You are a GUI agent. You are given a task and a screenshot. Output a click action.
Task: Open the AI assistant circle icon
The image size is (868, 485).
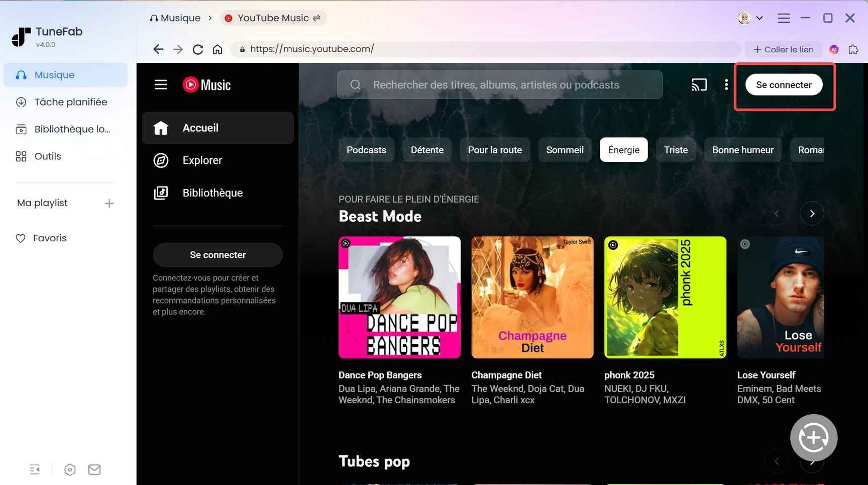pyautogui.click(x=834, y=49)
